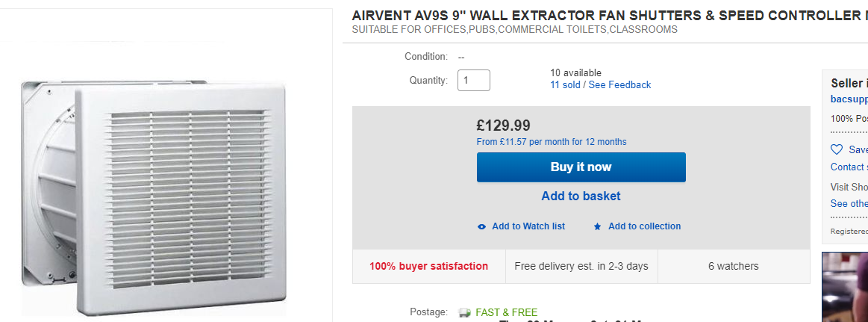Open the 11 sold link
The image size is (868, 322).
point(565,85)
